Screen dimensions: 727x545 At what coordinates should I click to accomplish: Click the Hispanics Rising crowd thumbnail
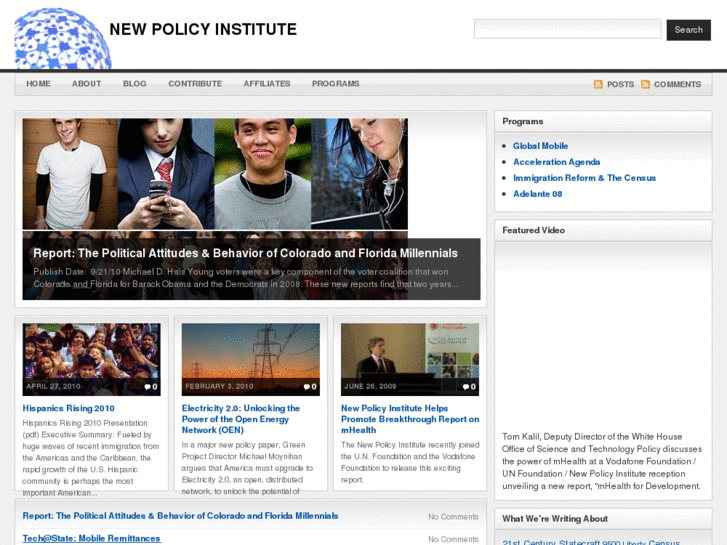pos(91,359)
